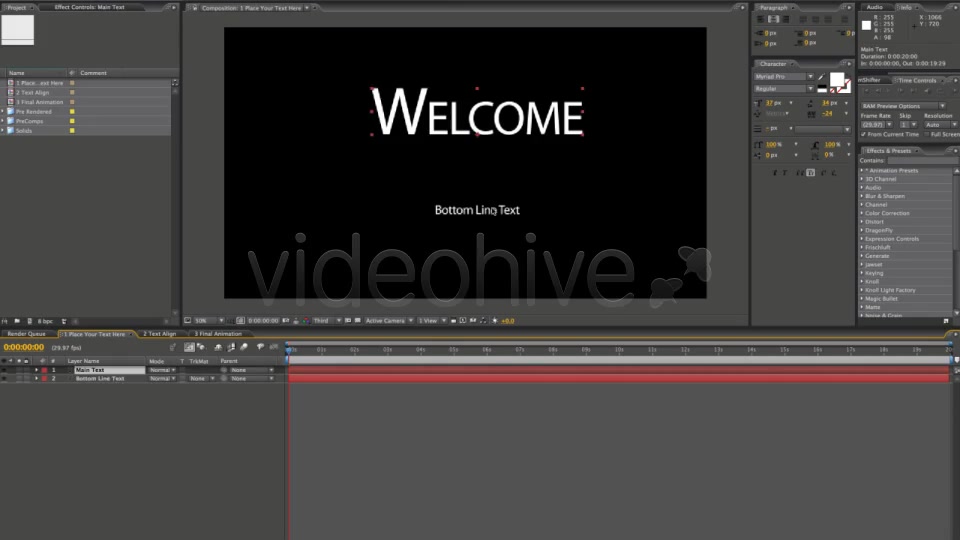
Task: Click the Welcome text in composition viewer
Action: [477, 112]
